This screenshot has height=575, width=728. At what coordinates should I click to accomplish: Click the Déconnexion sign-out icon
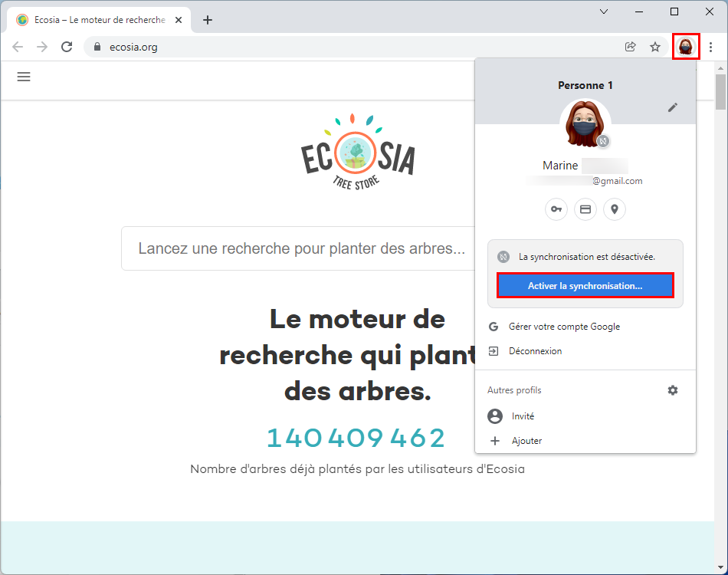494,351
